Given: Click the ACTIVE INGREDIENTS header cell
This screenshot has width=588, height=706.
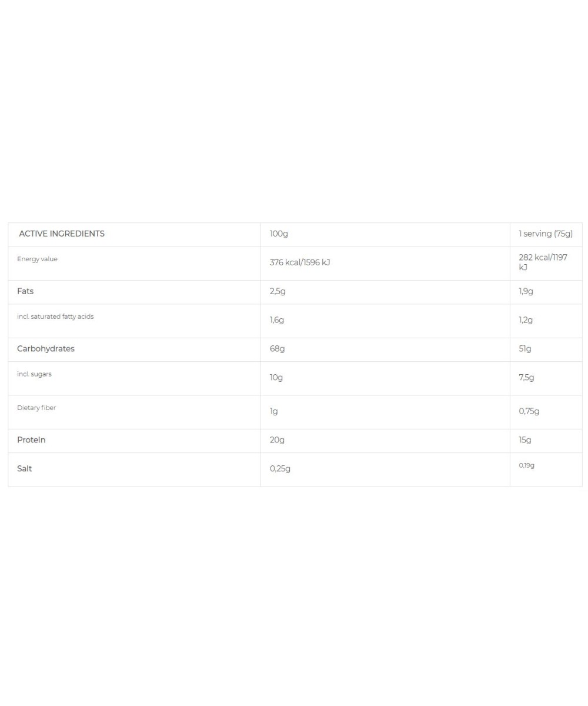Looking at the screenshot, I should pyautogui.click(x=62, y=234).
